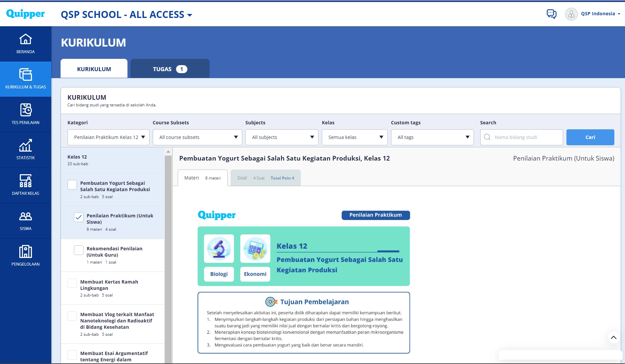
Task: Tick the Rekomendasi Penilaian (Untuk Guru) checkbox
Action: [x=79, y=250]
